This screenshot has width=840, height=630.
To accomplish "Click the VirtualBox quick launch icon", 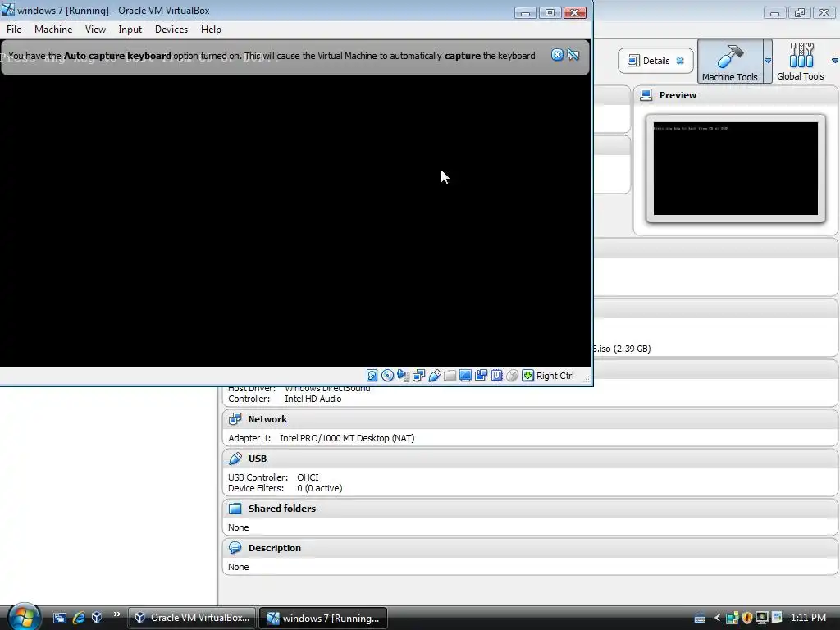I will (97, 618).
